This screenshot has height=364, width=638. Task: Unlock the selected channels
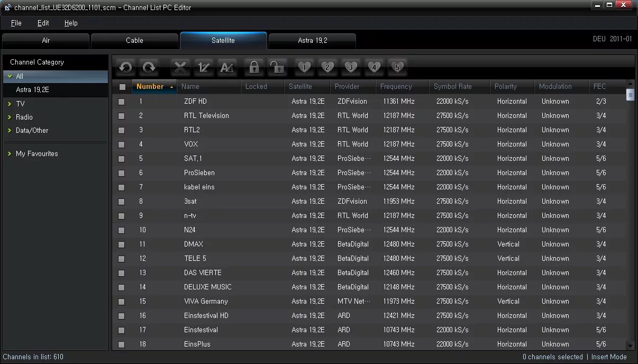pyautogui.click(x=277, y=67)
